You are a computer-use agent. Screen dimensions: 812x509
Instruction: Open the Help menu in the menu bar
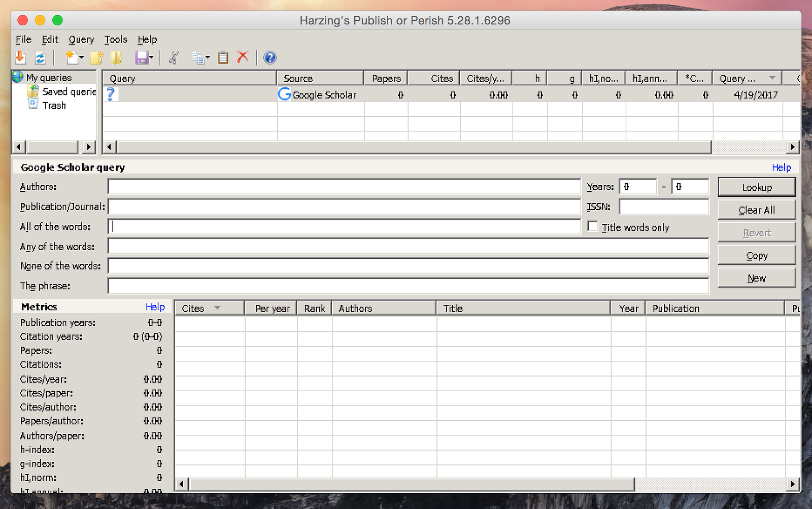(x=147, y=40)
